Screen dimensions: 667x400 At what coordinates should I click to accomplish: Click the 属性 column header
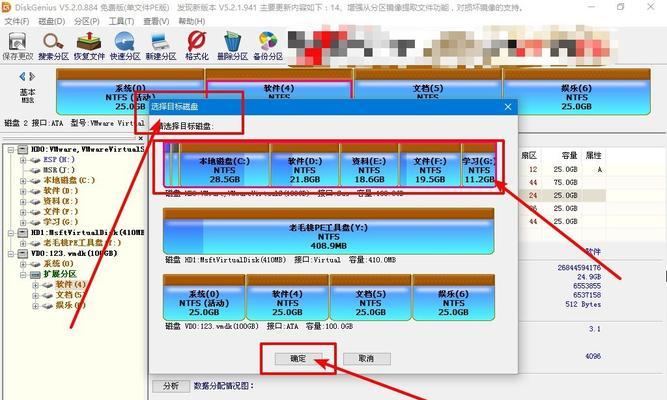tap(593, 155)
